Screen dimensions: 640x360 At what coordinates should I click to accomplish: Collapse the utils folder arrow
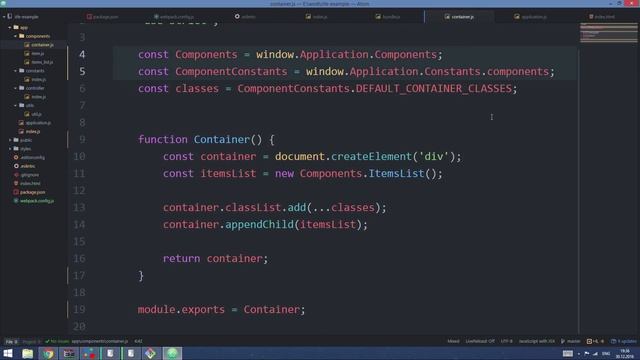[16, 105]
